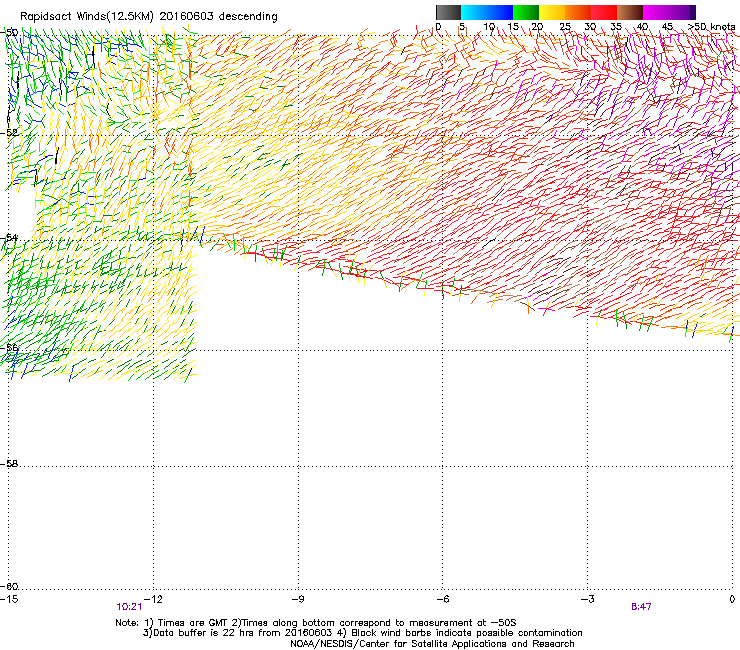
Task: Click the '-6' longitude axis label
Action: tap(442, 599)
